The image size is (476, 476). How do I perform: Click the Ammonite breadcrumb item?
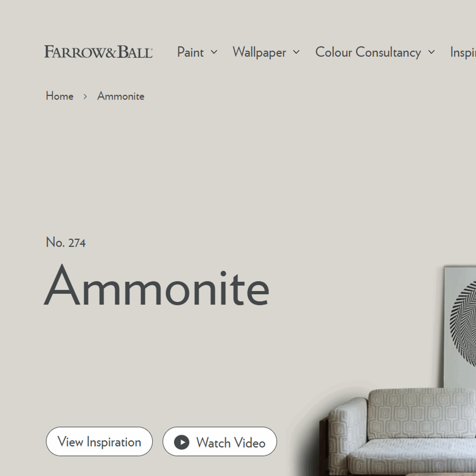click(x=121, y=96)
